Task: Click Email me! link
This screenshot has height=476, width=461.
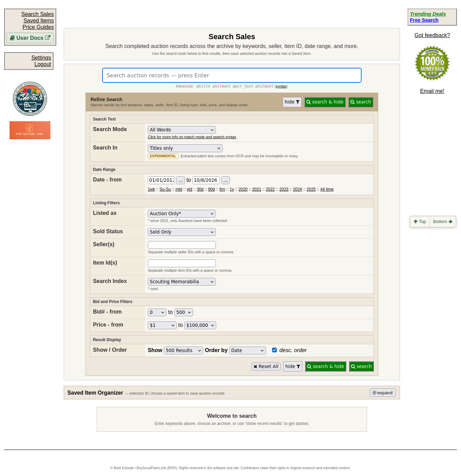Action: pyautogui.click(x=432, y=91)
